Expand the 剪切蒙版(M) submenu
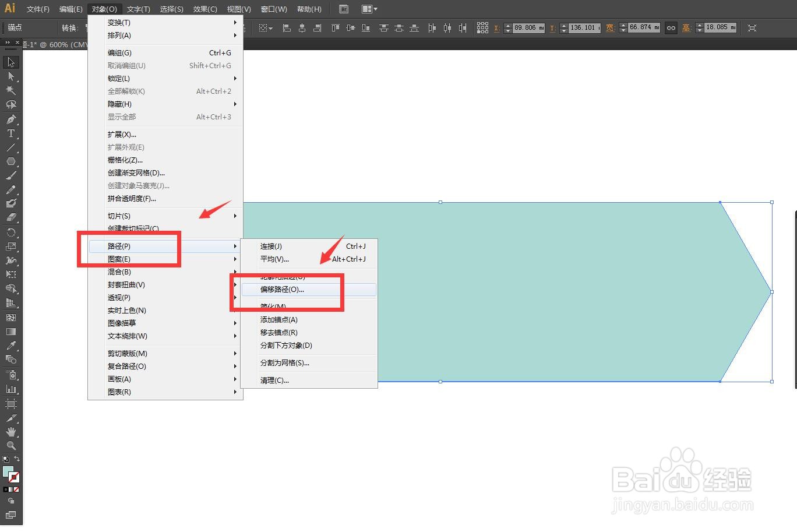This screenshot has width=797, height=532. click(165, 354)
